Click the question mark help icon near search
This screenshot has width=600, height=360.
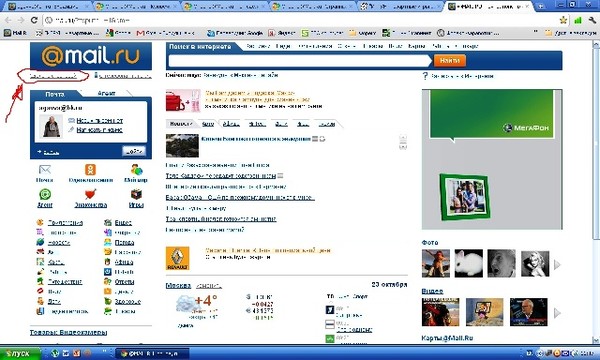pos(425,76)
